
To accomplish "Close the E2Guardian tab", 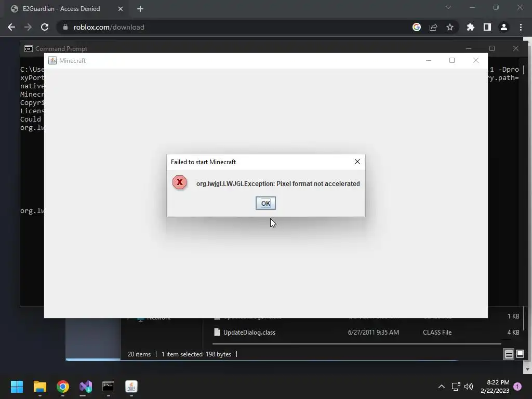I will (121, 9).
